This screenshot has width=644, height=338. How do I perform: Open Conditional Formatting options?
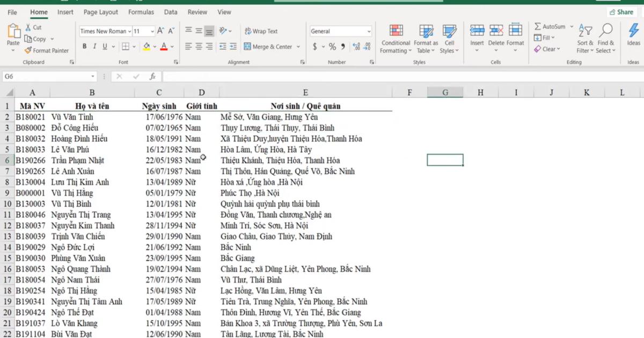pos(396,38)
